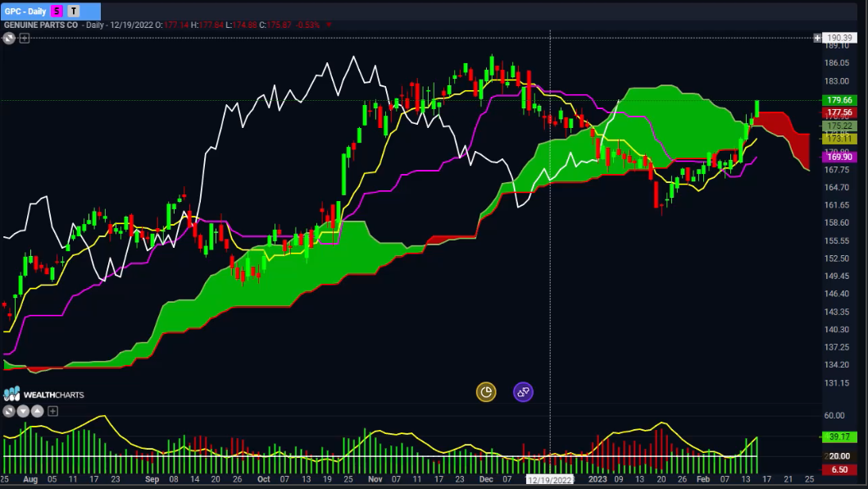Click the yellow 173.11 price label
This screenshot has width=868, height=489.
pos(840,139)
